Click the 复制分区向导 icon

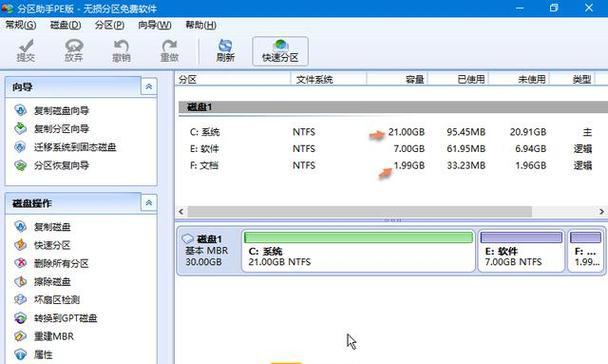[x=20, y=128]
